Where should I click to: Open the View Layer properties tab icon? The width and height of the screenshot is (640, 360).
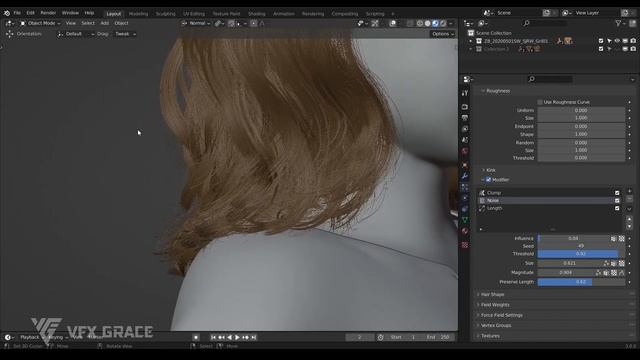464,129
